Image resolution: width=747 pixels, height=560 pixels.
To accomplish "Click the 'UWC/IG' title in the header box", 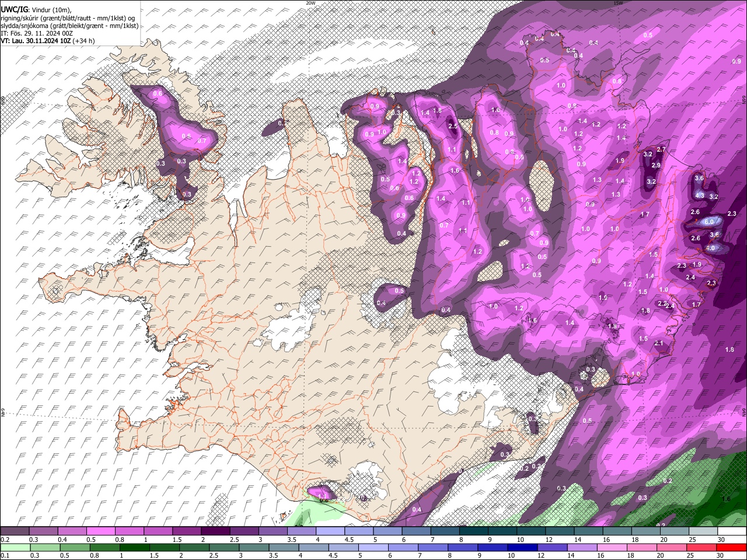I will (13, 9).
